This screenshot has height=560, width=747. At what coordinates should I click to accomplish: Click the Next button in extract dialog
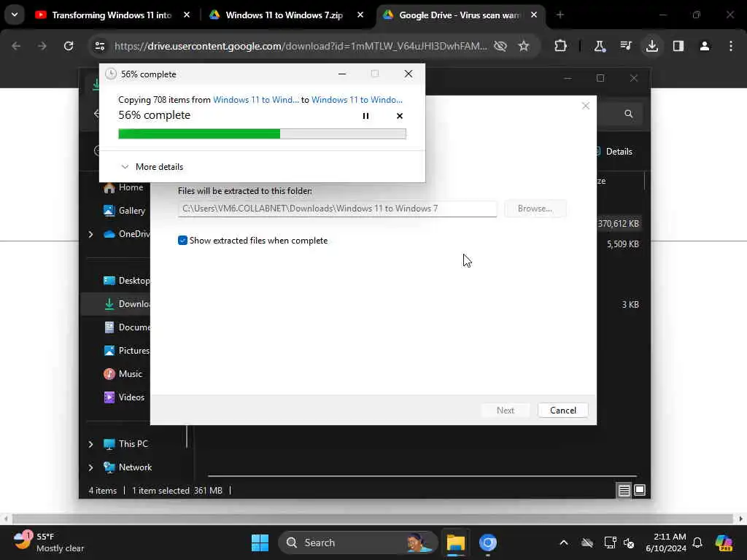click(x=505, y=410)
